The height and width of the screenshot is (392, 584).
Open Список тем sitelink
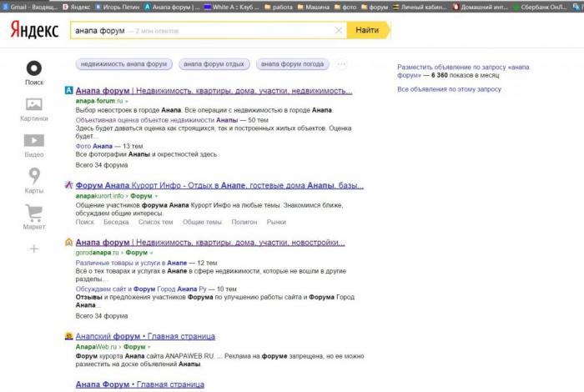[155, 222]
